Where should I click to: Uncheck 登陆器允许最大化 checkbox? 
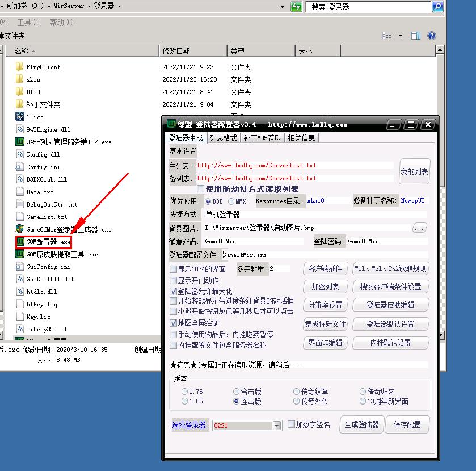pos(174,291)
